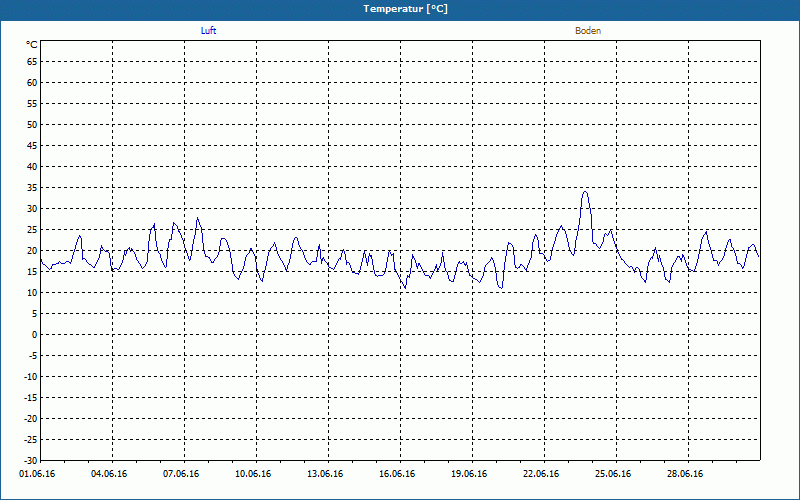Select the 25 value on the y-axis
The width and height of the screenshot is (800, 500).
coord(32,230)
